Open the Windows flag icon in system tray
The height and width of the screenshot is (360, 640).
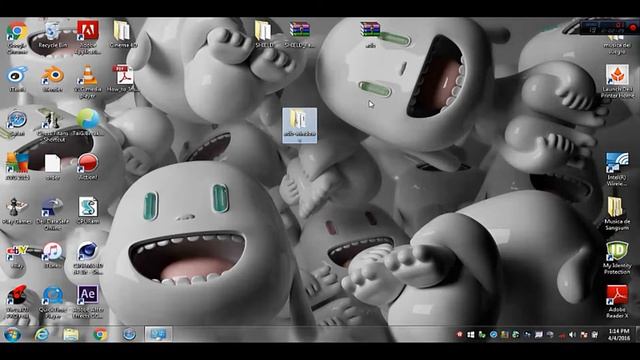click(x=471, y=335)
